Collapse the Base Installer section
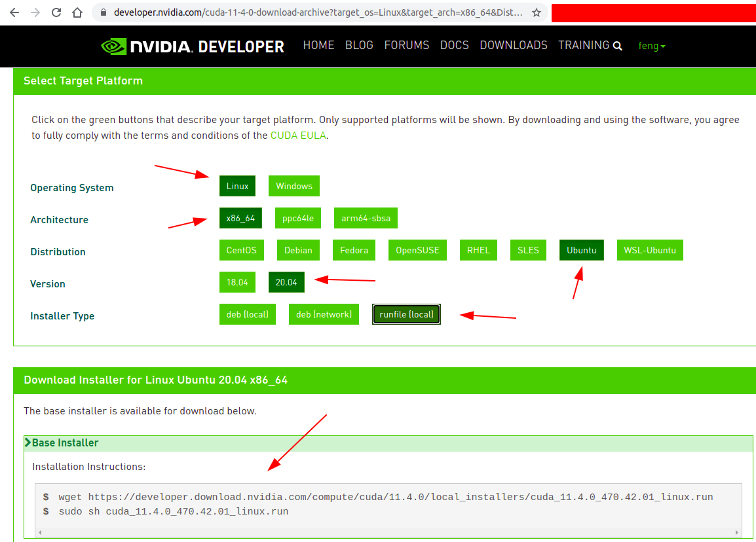The image size is (756, 542). pyautogui.click(x=388, y=443)
